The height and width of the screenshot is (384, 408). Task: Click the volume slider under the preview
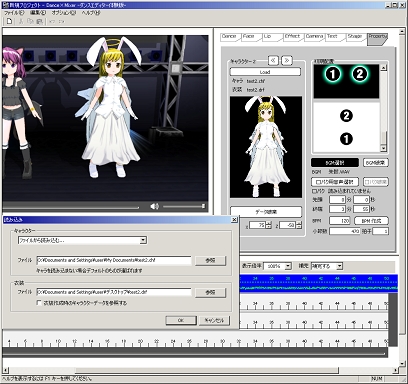[184, 207]
